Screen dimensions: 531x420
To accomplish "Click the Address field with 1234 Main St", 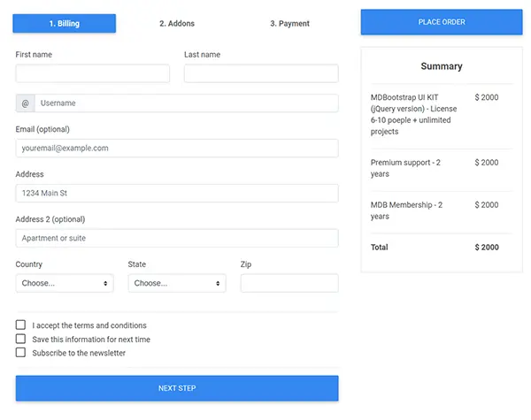I will (x=177, y=193).
